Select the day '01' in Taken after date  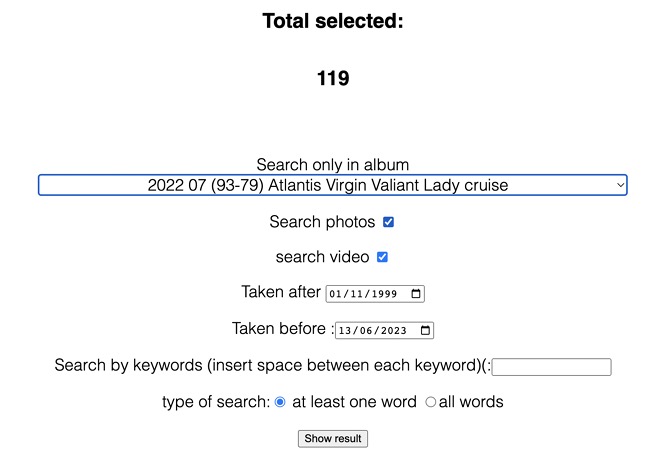pyautogui.click(x=336, y=295)
